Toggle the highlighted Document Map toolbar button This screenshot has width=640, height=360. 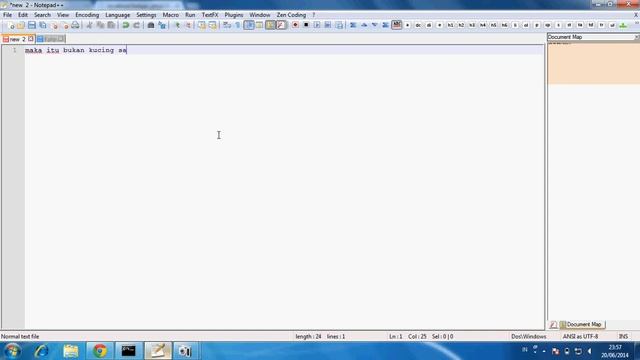[x=270, y=25]
